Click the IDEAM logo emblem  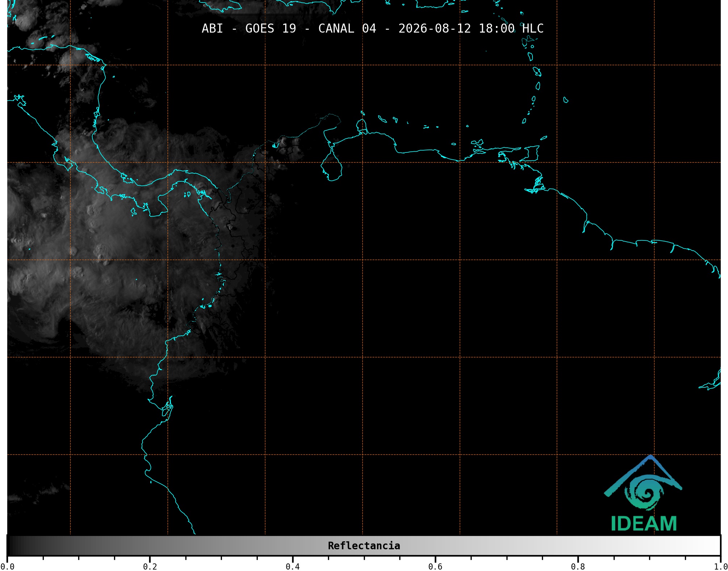pyautogui.click(x=643, y=483)
